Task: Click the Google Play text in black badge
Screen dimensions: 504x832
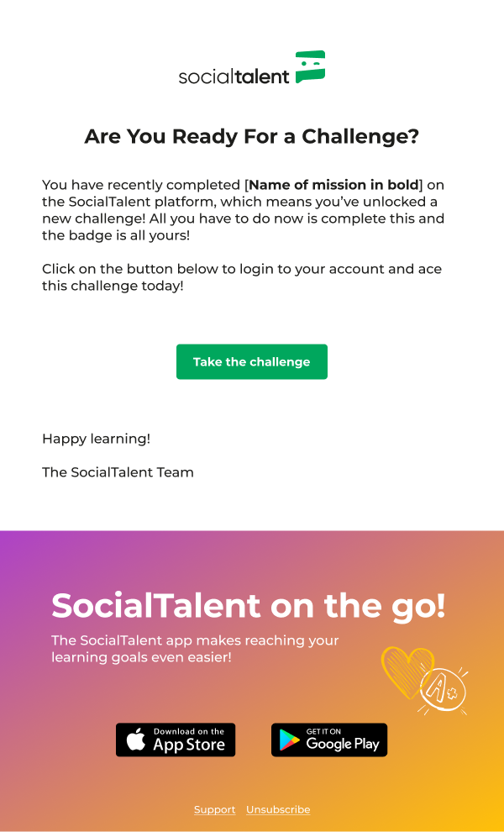Action: [343, 744]
